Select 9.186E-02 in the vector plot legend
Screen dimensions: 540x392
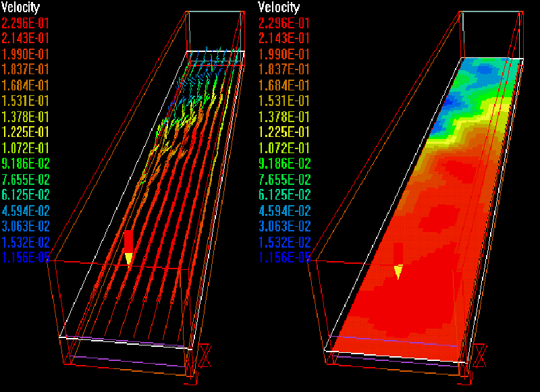coord(26,163)
